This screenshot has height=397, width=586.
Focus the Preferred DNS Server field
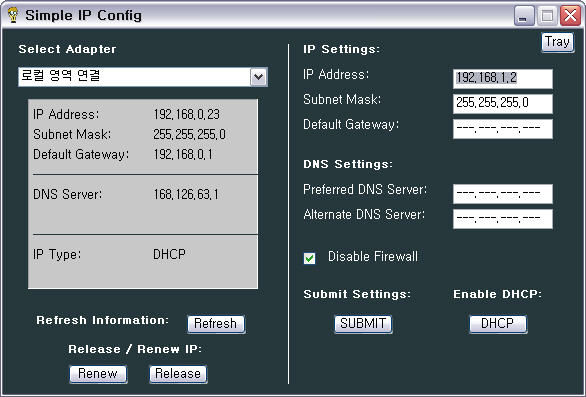[503, 194]
